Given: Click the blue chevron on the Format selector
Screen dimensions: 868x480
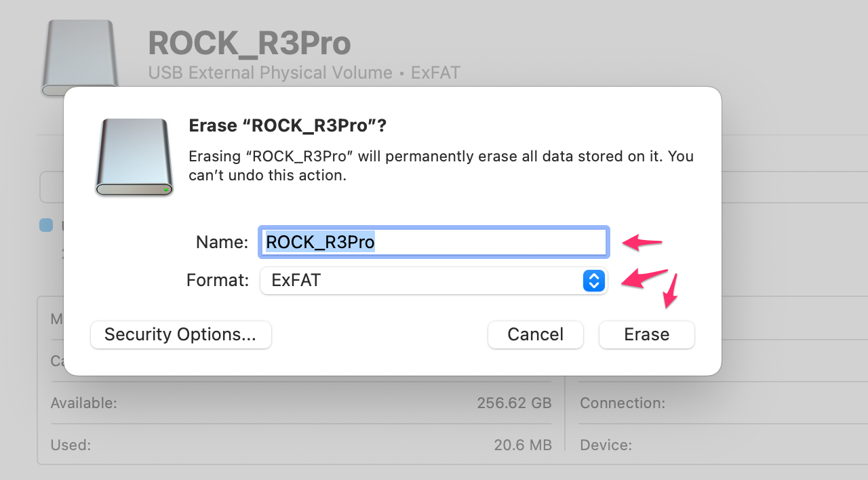Looking at the screenshot, I should 593,281.
